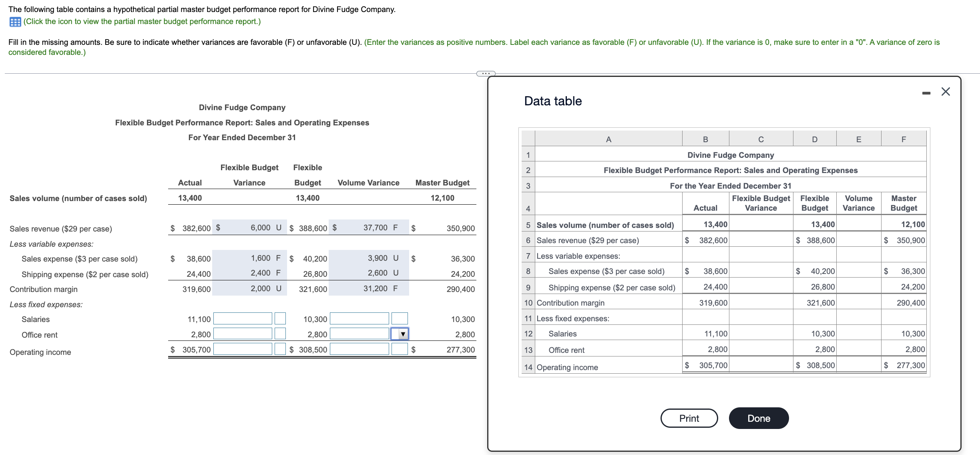This screenshot has width=980, height=455.
Task: Click Salaries volume variance amount field
Action: click(359, 319)
